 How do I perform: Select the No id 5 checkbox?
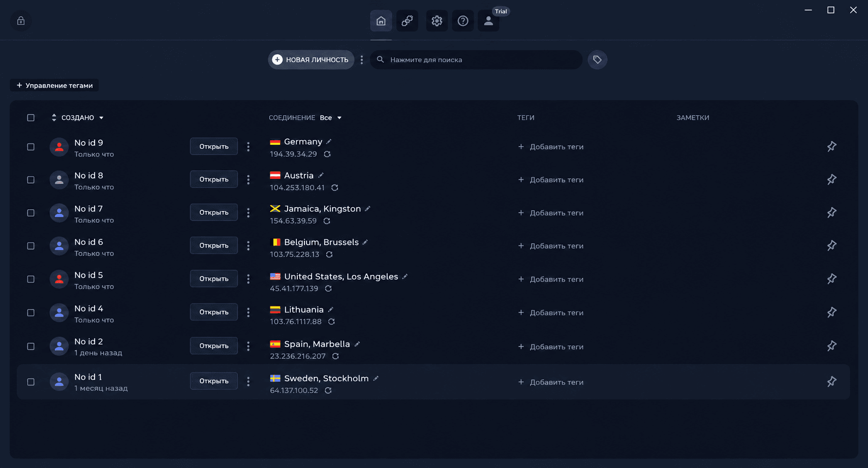pos(31,279)
